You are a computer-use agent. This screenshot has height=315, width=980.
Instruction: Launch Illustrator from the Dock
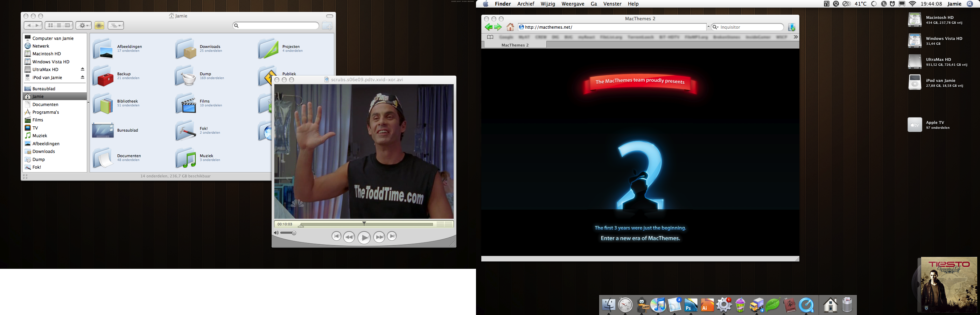(707, 305)
